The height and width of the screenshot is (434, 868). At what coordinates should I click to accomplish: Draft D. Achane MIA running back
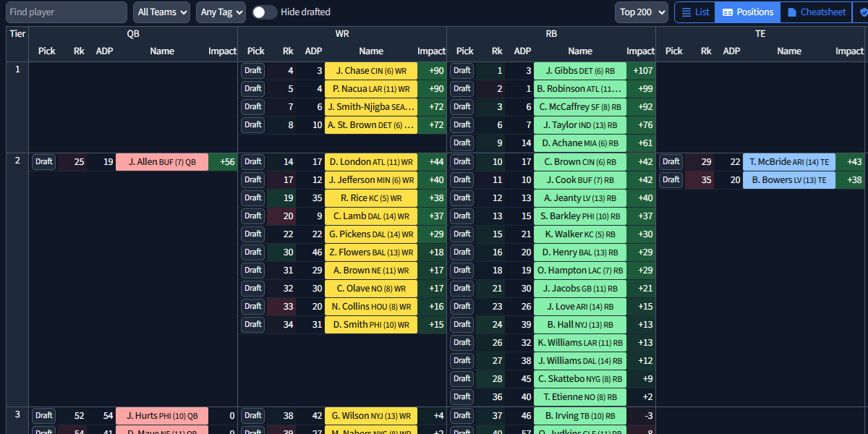pyautogui.click(x=462, y=143)
